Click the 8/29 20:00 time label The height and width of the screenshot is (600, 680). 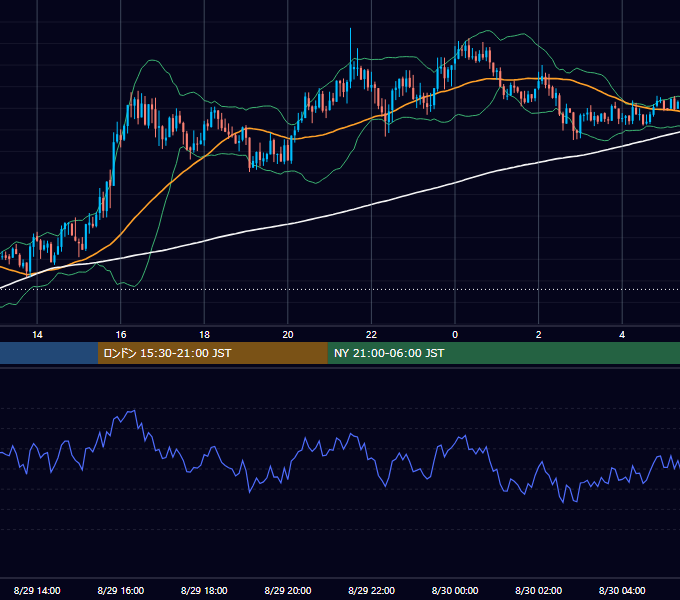288,590
